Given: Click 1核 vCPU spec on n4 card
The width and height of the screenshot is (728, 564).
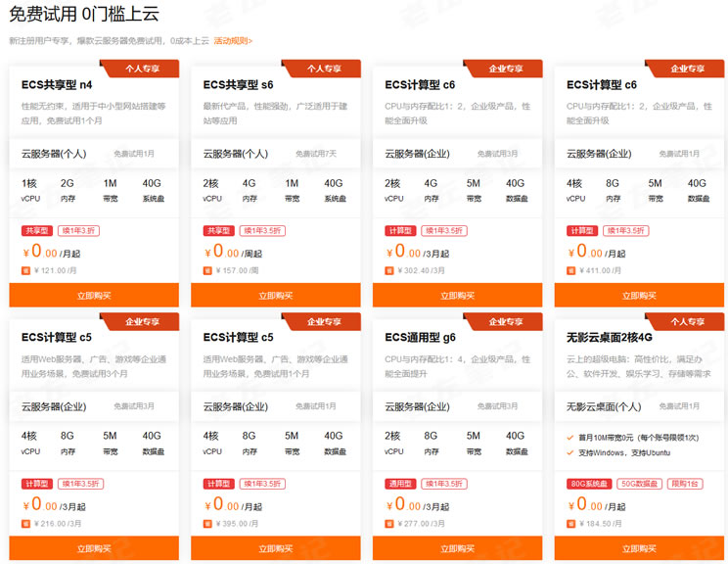Looking at the screenshot, I should point(30,191).
